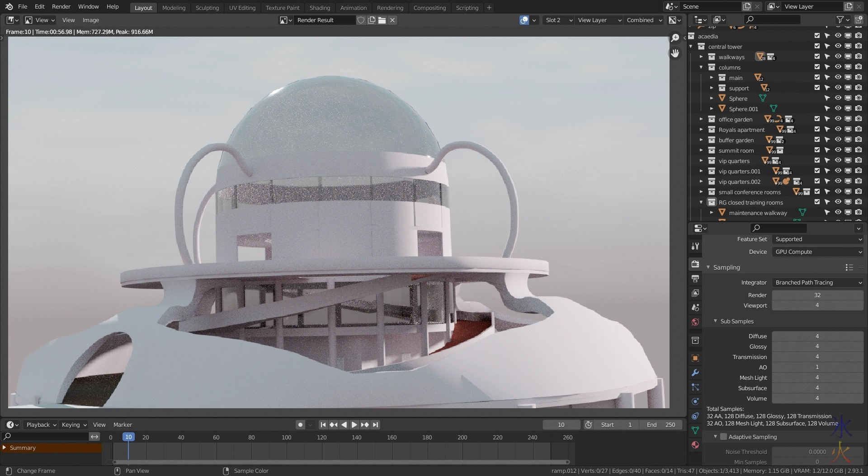The height and width of the screenshot is (476, 868).
Task: Hide the Sphere object in viewport
Action: point(838,98)
